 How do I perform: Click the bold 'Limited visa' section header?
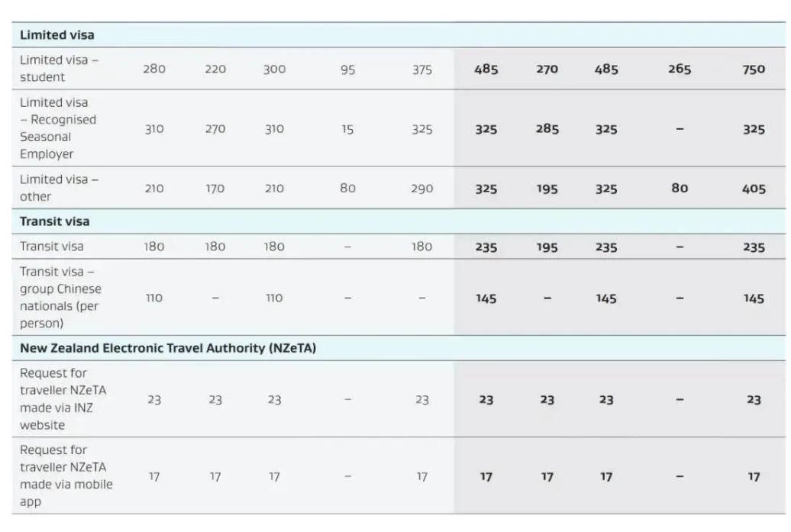pos(57,35)
